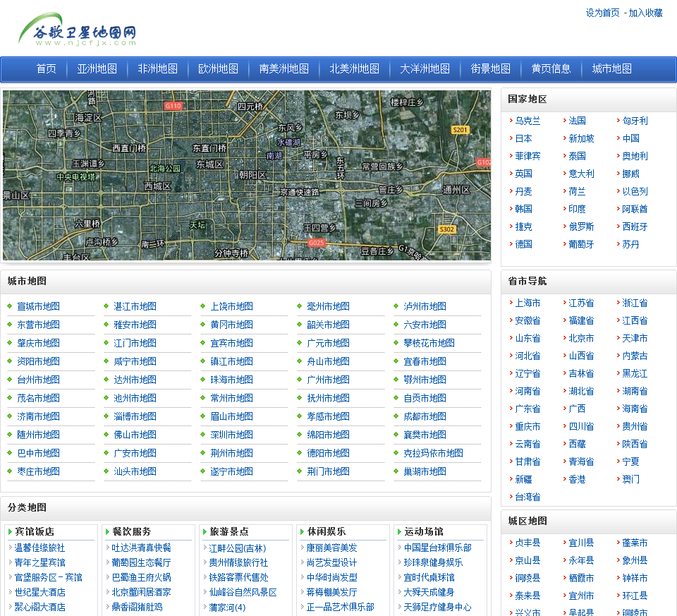Click the 加入收藏 link
Image resolution: width=677 pixels, height=616 pixels.
pos(645,13)
